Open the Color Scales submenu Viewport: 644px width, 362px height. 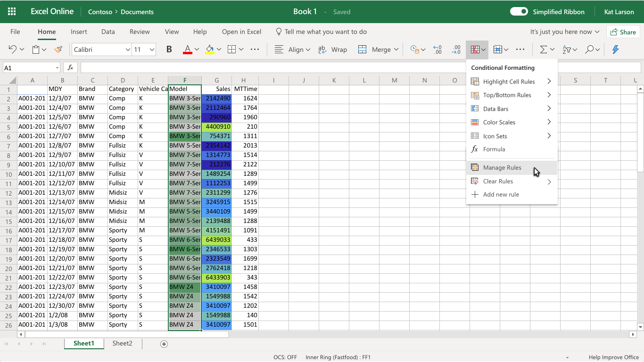click(x=512, y=122)
